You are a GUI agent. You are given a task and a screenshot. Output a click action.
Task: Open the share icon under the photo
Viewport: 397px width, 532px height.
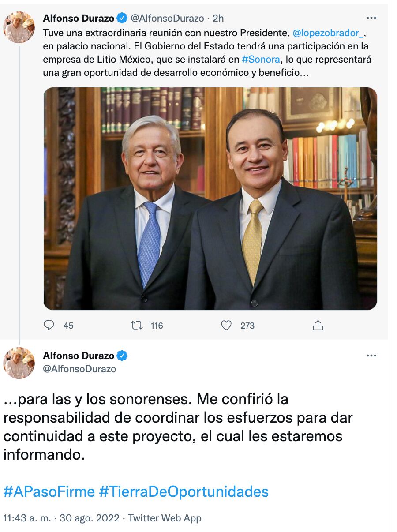[318, 326]
